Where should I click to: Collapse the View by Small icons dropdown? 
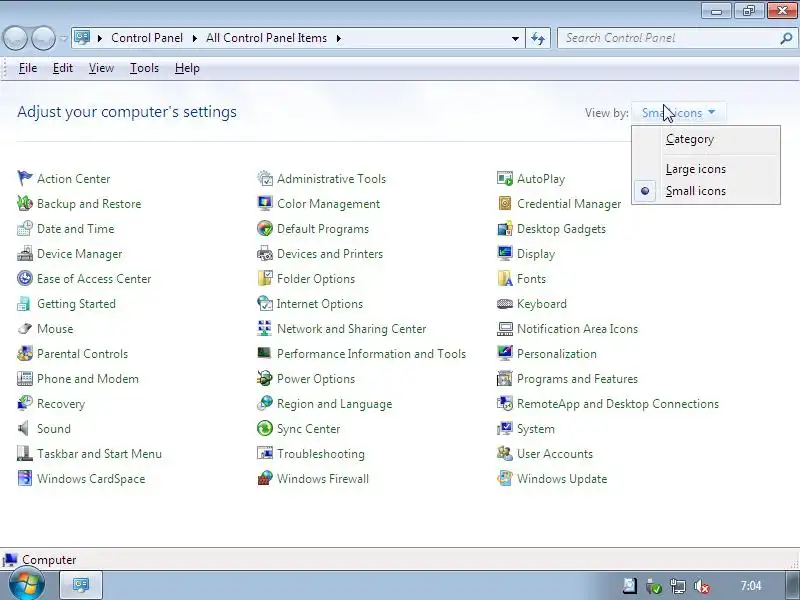[x=678, y=113]
